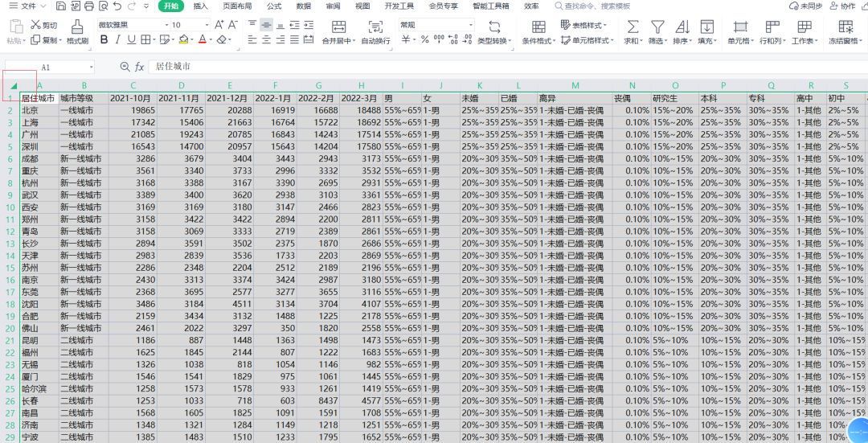Viewport: 868px width, 443px height.
Task: Toggle Italic formatting
Action: (117, 39)
